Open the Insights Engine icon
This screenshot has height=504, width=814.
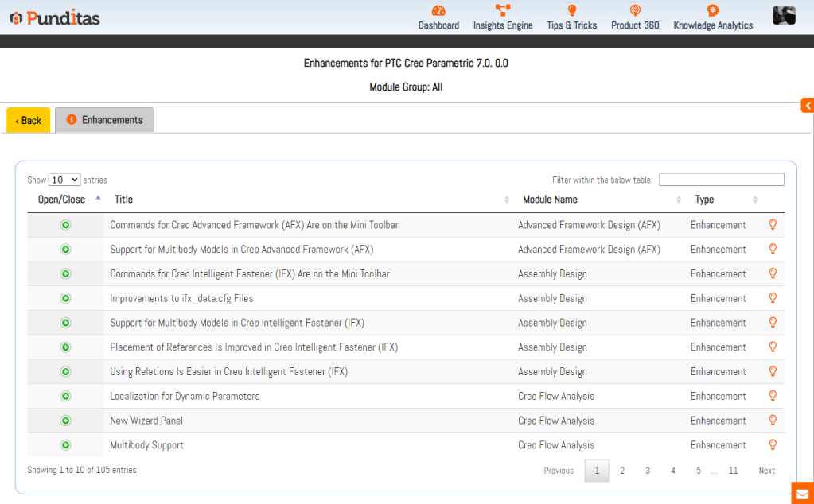(503, 11)
